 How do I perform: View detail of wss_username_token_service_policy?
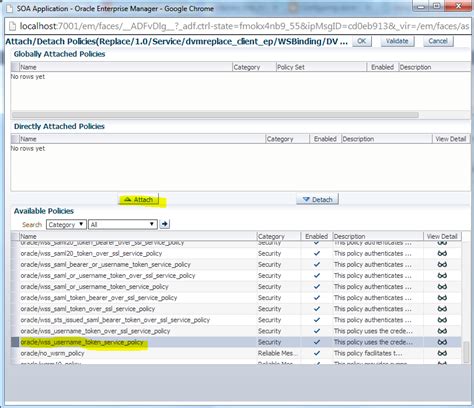(442, 342)
